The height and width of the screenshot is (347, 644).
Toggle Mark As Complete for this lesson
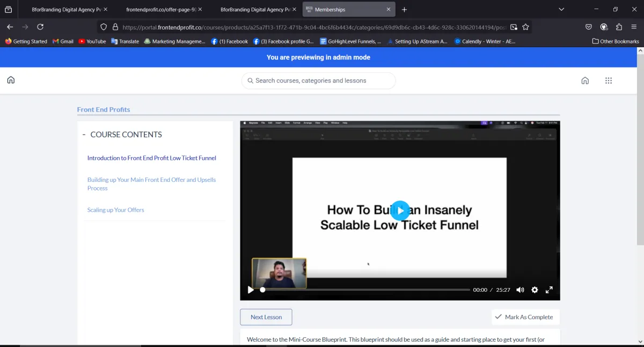pos(525,317)
